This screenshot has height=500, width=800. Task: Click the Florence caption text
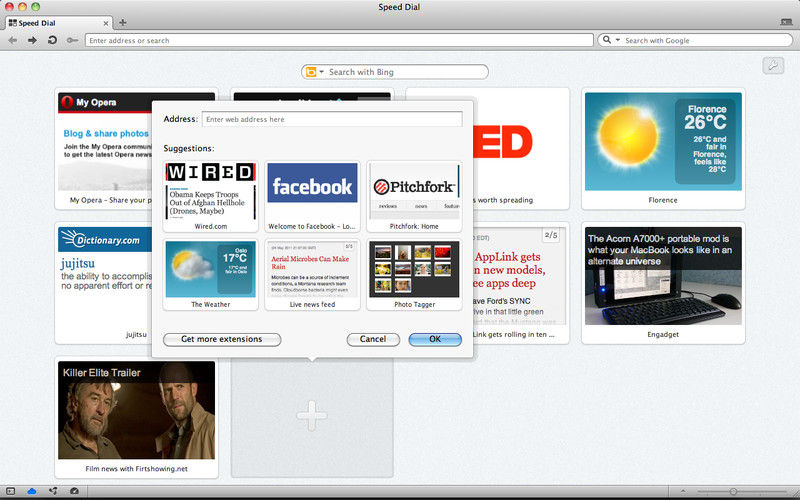[663, 200]
